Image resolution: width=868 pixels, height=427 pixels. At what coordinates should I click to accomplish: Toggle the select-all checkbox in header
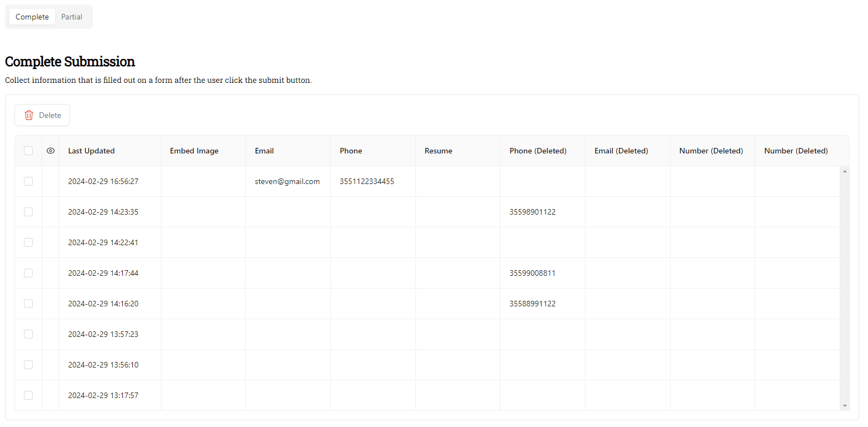pyautogui.click(x=28, y=151)
